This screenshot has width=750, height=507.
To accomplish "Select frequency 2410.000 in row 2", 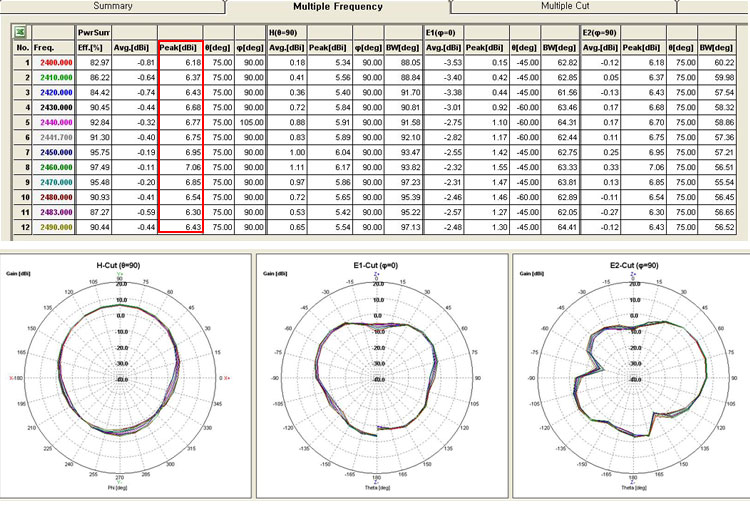I will 53,77.
